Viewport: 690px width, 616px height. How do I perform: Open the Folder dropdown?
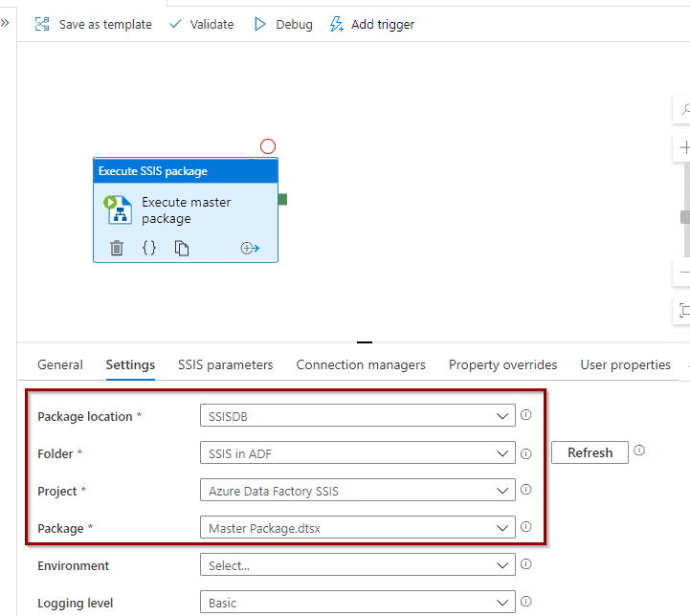358,452
